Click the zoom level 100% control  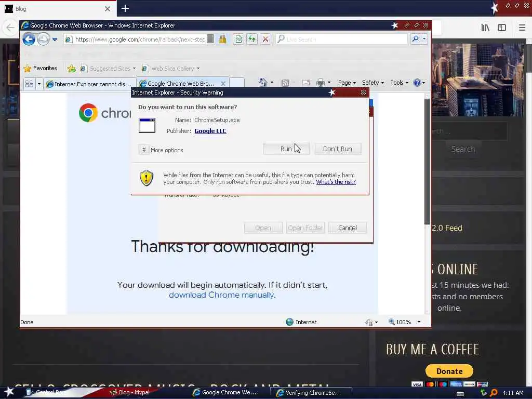coord(400,322)
